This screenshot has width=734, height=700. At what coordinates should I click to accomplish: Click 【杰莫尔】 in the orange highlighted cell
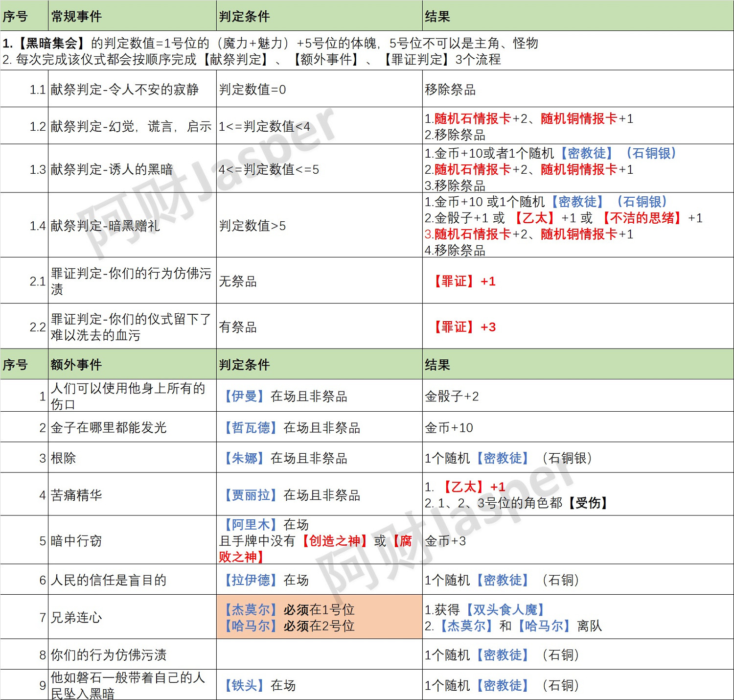(251, 610)
